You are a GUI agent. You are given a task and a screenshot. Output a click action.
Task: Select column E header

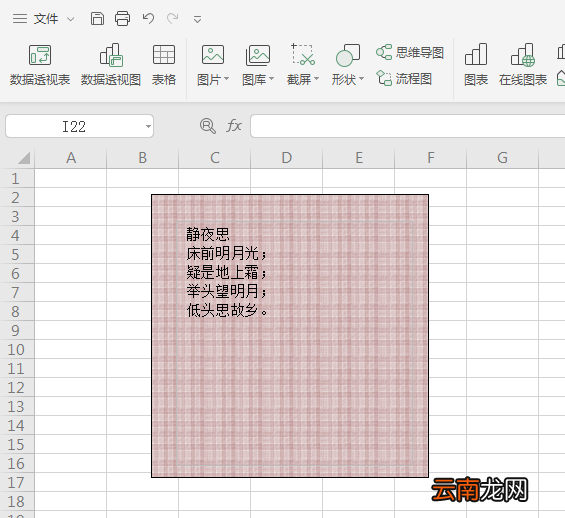click(x=359, y=158)
